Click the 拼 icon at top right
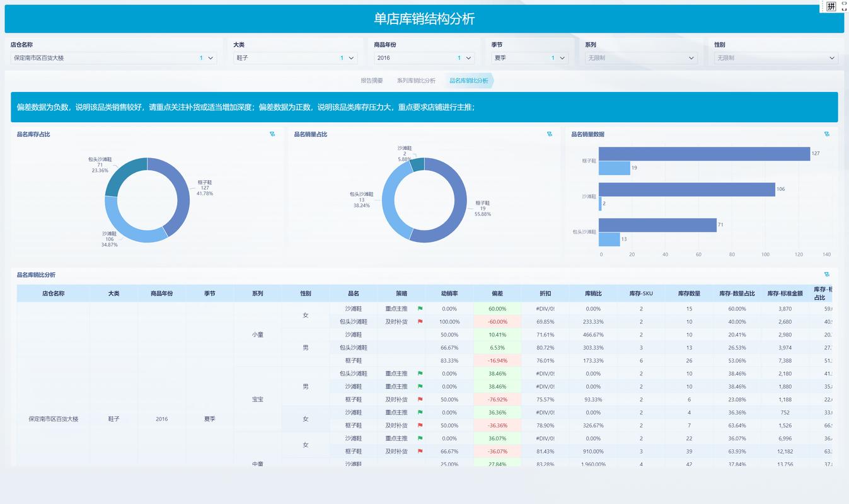The width and height of the screenshot is (849, 504). (x=831, y=6)
